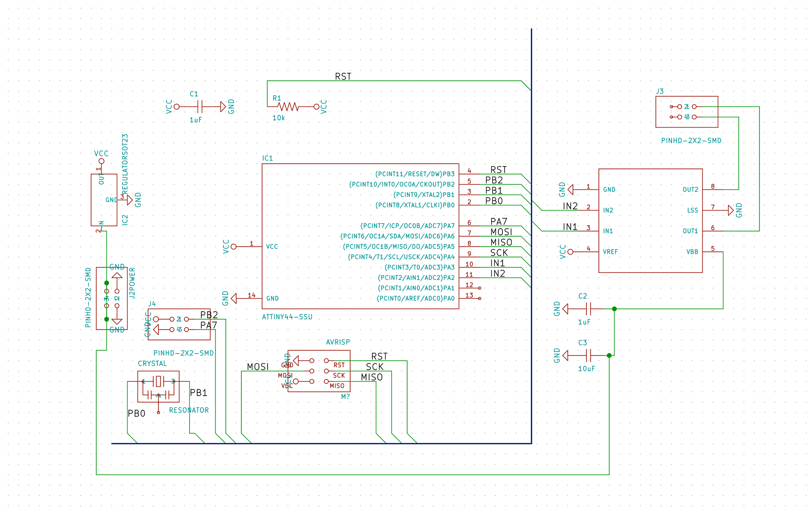Click VCC power symbol above the regulator
The width and height of the screenshot is (812, 509).
(x=101, y=161)
